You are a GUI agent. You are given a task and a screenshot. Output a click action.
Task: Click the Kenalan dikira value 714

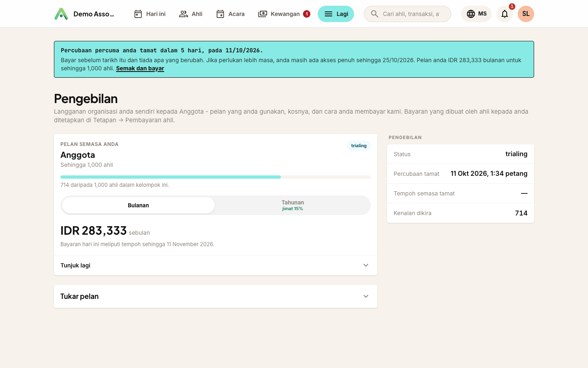521,213
